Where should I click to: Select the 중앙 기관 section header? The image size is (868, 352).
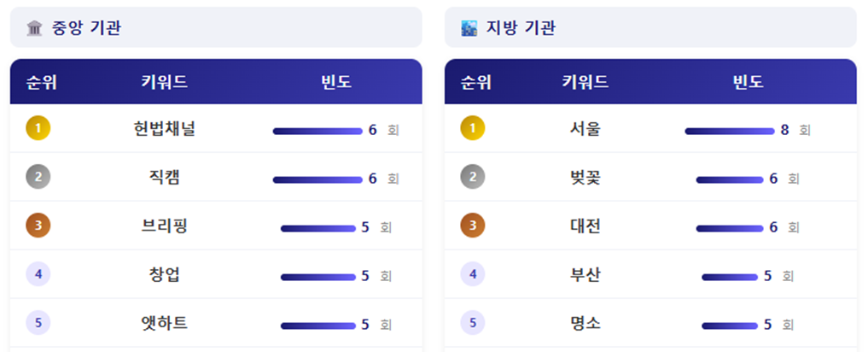216,28
